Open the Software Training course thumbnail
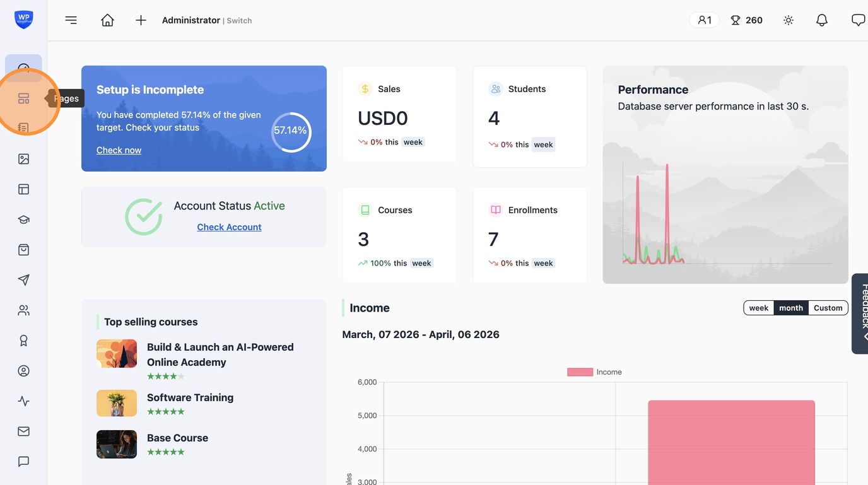868x485 pixels. (x=117, y=403)
